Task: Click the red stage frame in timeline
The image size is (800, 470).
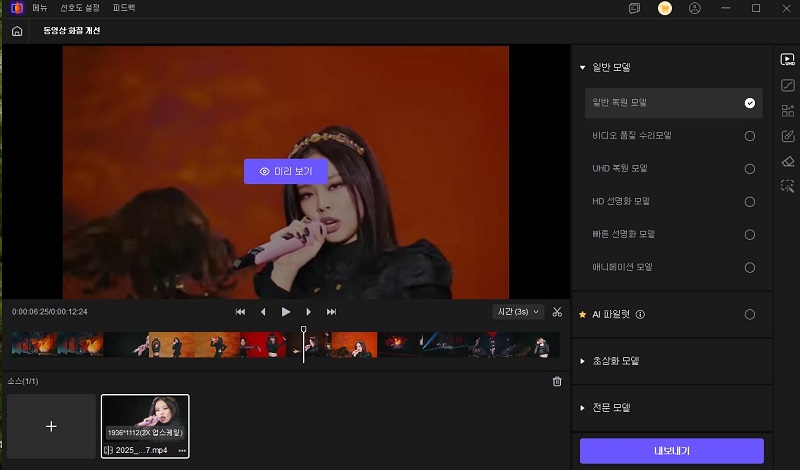Action: coord(263,344)
